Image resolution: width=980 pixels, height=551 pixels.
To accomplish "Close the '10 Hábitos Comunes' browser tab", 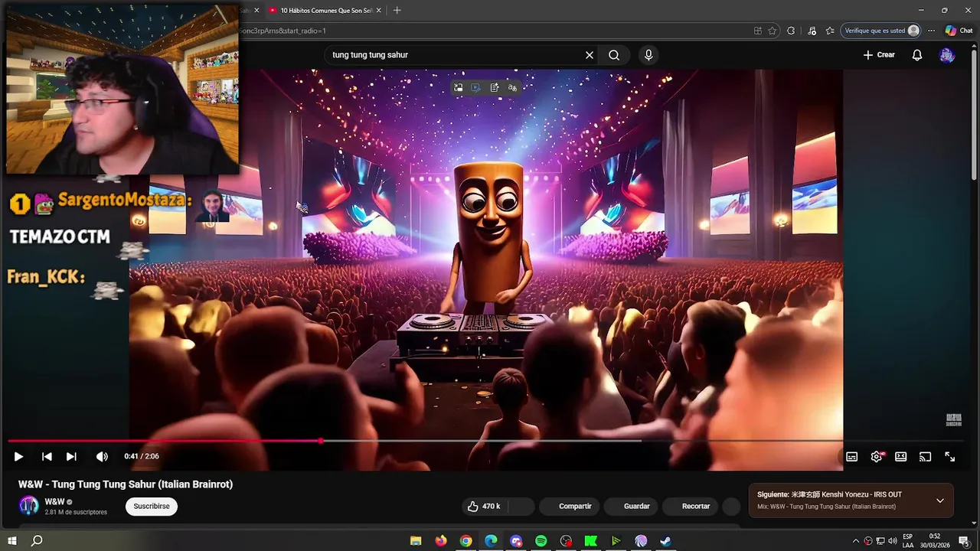I will [378, 11].
